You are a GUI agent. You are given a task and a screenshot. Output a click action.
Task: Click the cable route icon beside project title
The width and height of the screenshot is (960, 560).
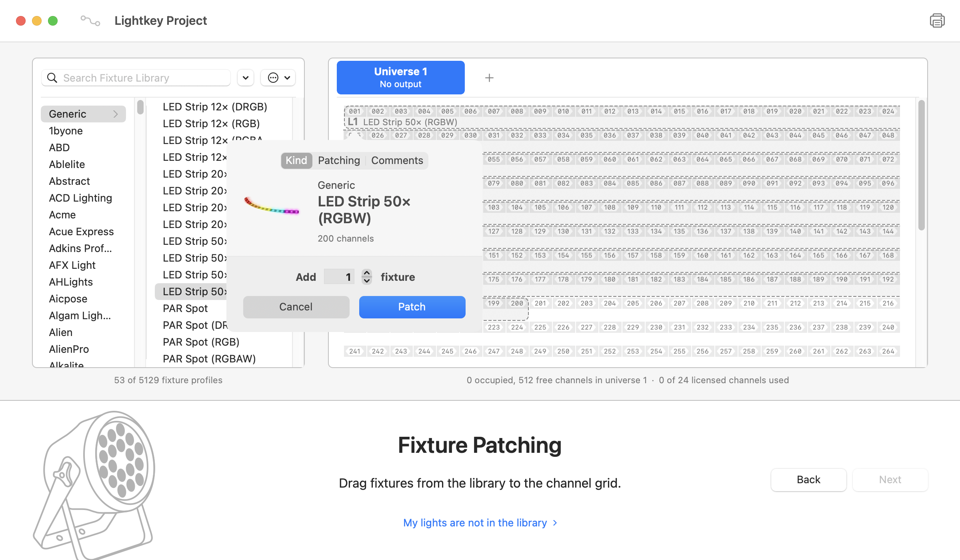90,20
